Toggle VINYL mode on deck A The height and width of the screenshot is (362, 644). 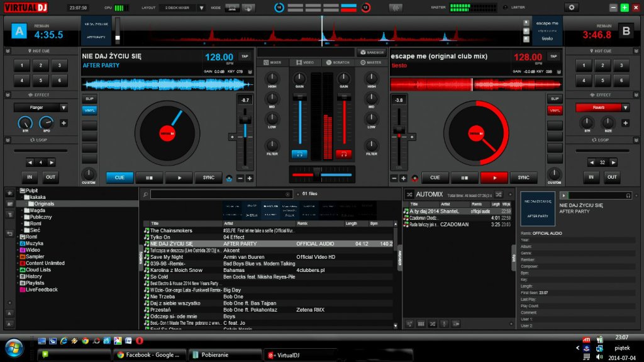pyautogui.click(x=89, y=110)
